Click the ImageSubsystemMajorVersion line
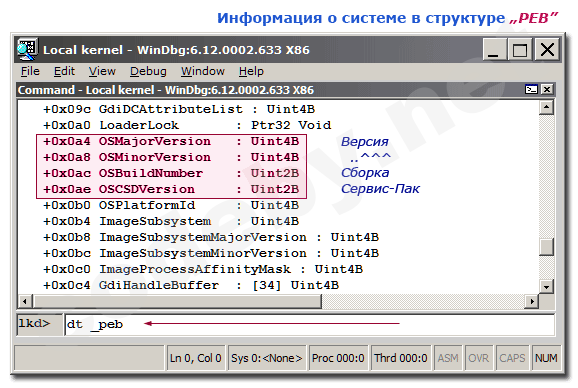 (211, 237)
